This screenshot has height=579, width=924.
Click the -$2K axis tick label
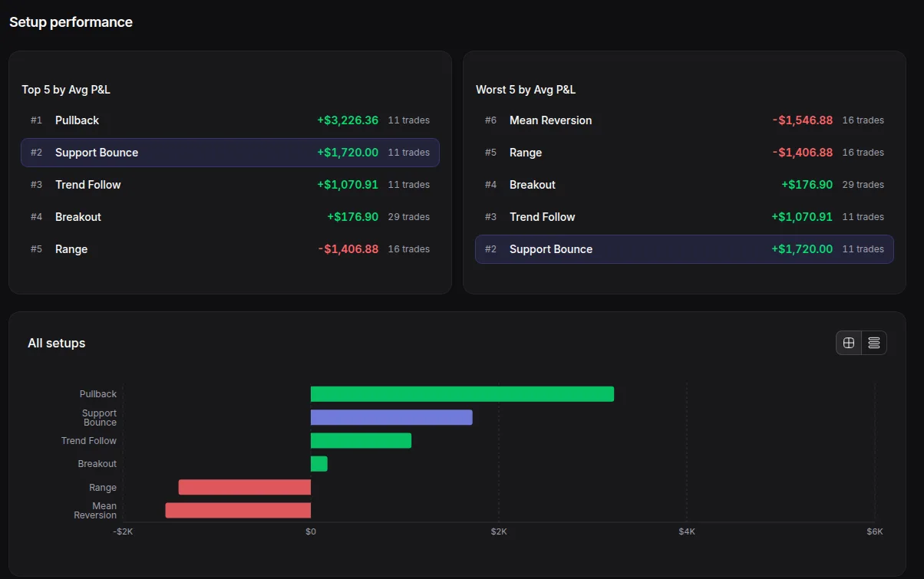point(123,531)
